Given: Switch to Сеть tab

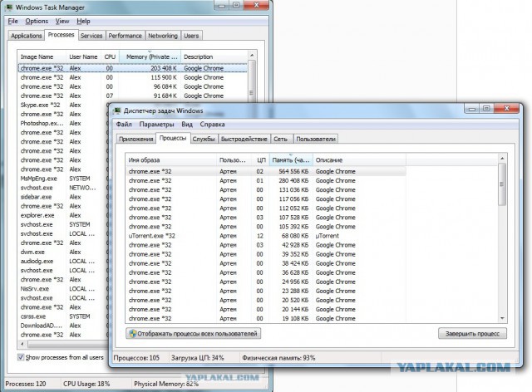Looking at the screenshot, I should coord(281,139).
